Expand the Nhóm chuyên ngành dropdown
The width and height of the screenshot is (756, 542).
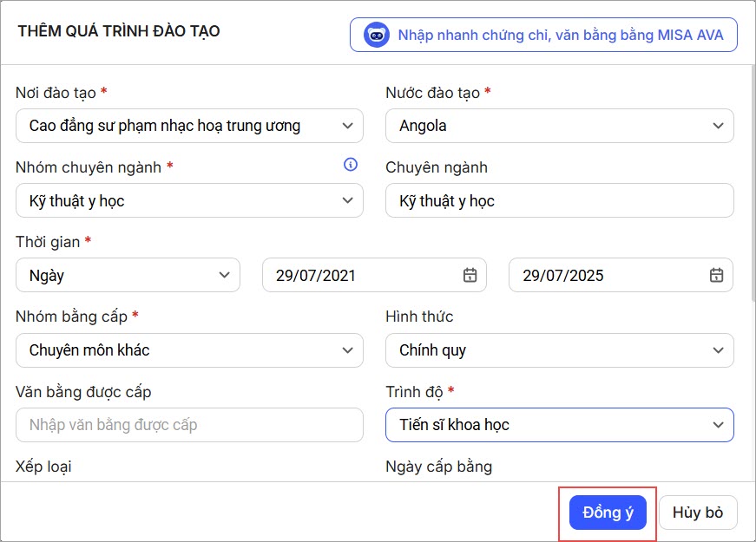click(x=189, y=200)
